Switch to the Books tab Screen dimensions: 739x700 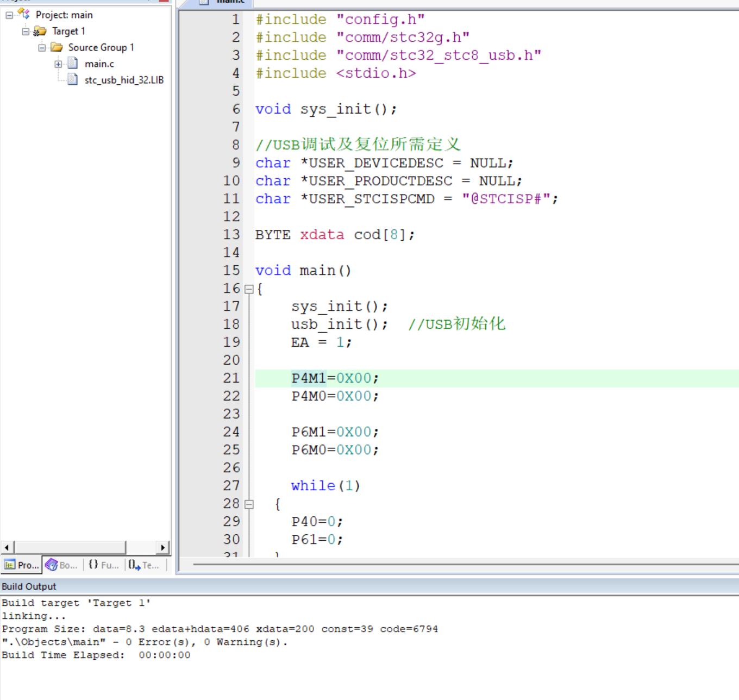coord(61,565)
